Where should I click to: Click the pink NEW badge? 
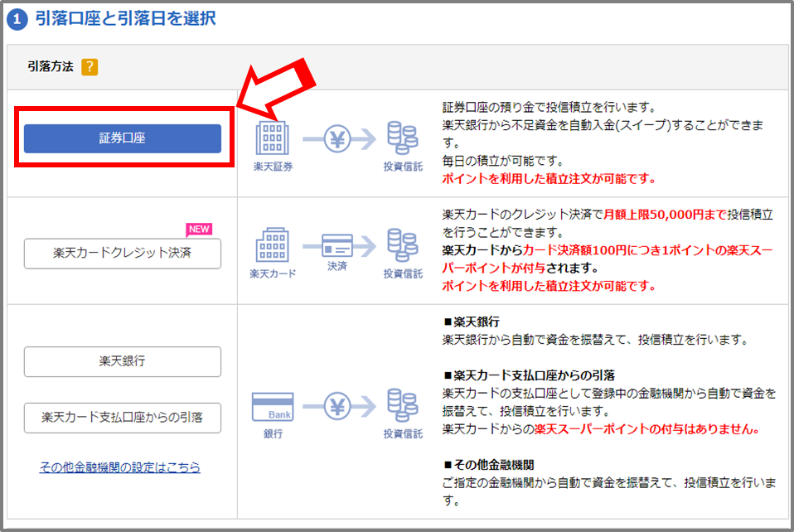click(199, 230)
